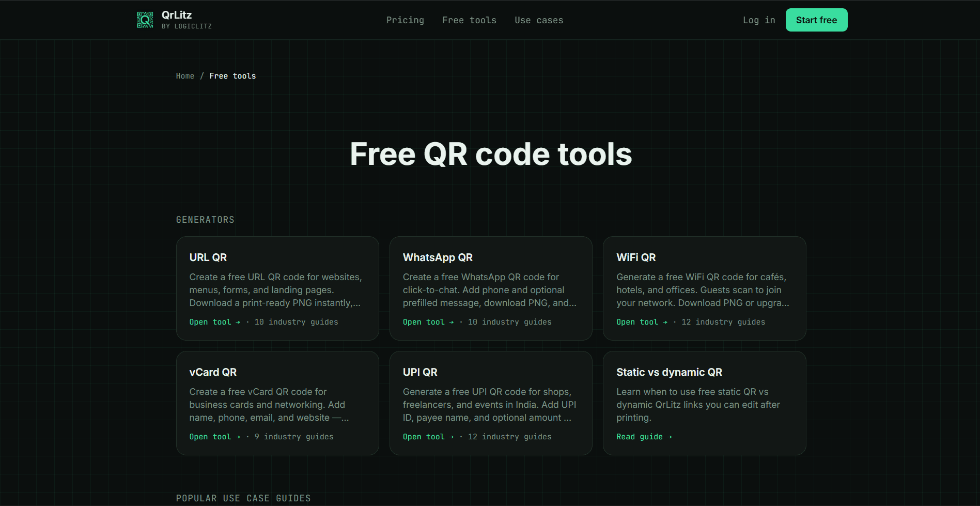Open tool link in vCard QR card

click(215, 437)
